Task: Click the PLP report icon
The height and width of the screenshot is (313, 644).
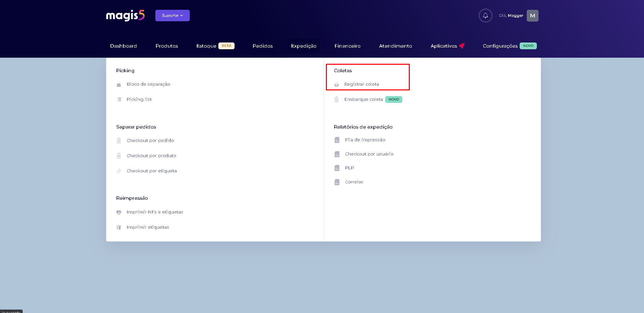Action: (337, 168)
